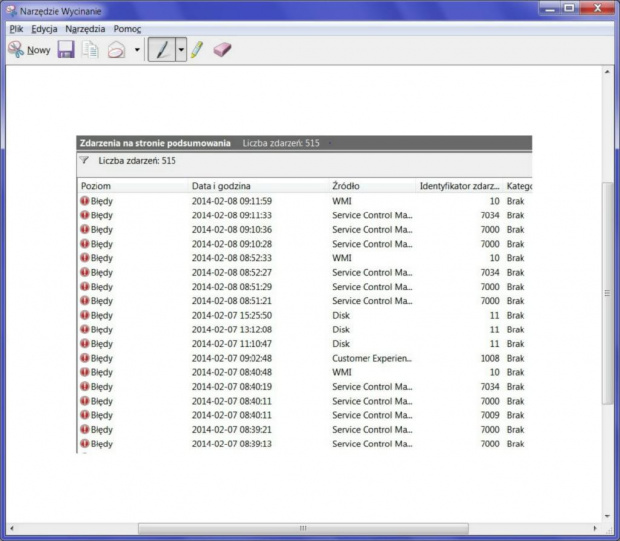Click the vertical scrollbar thumb
Screen dimensions: 620x541
607,293
